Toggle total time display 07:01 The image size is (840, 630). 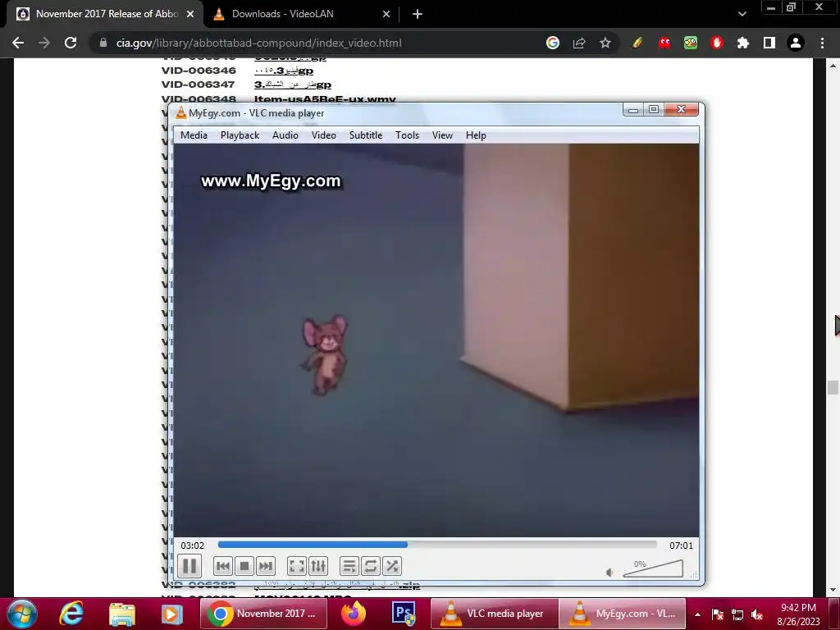(x=681, y=546)
